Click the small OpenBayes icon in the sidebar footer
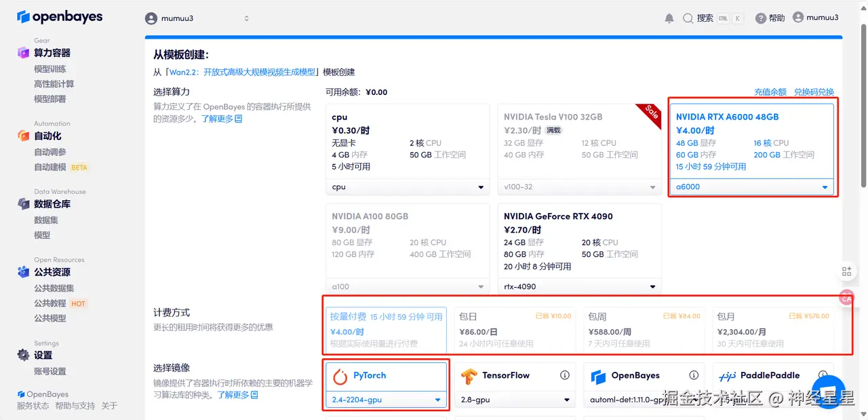This screenshot has width=868, height=420. click(x=21, y=394)
